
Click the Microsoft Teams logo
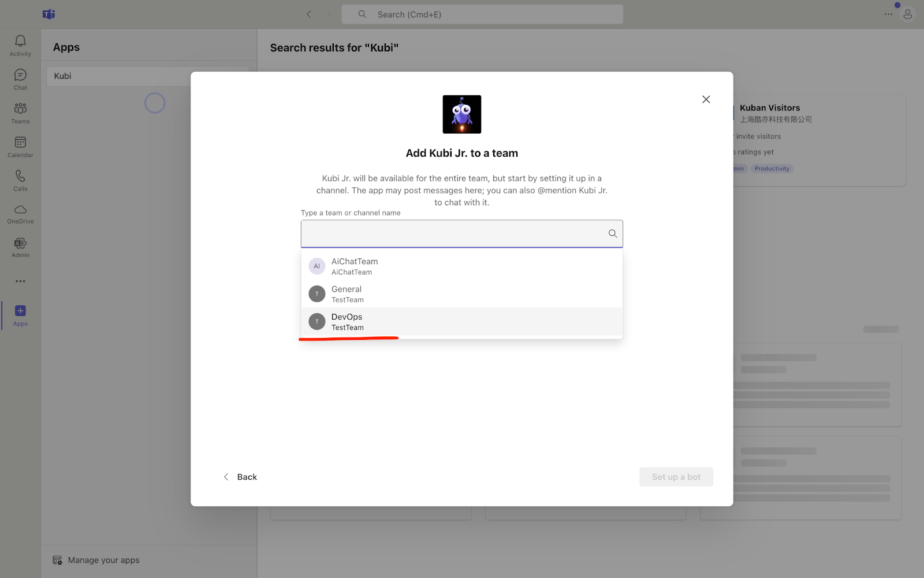pyautogui.click(x=49, y=14)
